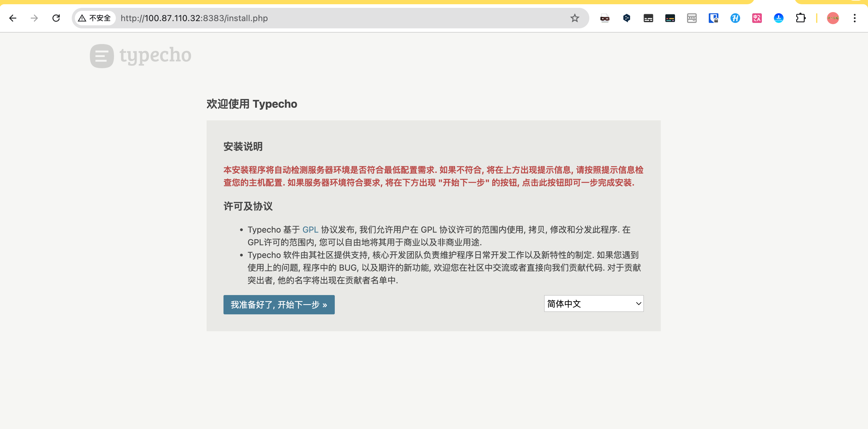Reload the install.php page

tap(56, 18)
